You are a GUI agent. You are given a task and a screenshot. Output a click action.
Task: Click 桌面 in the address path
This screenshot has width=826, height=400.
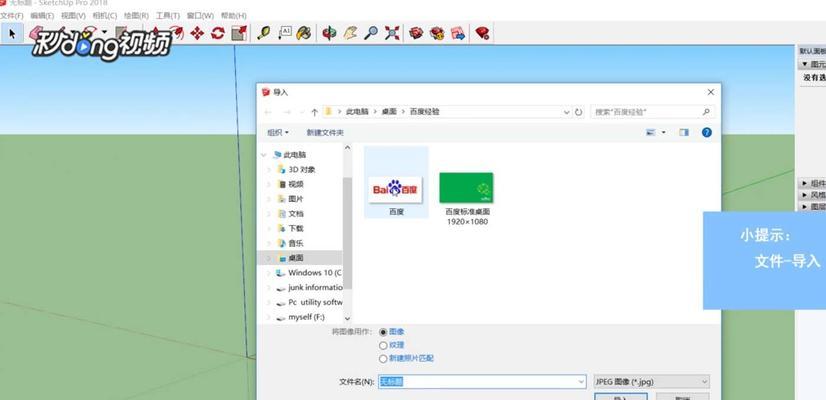pyautogui.click(x=389, y=112)
